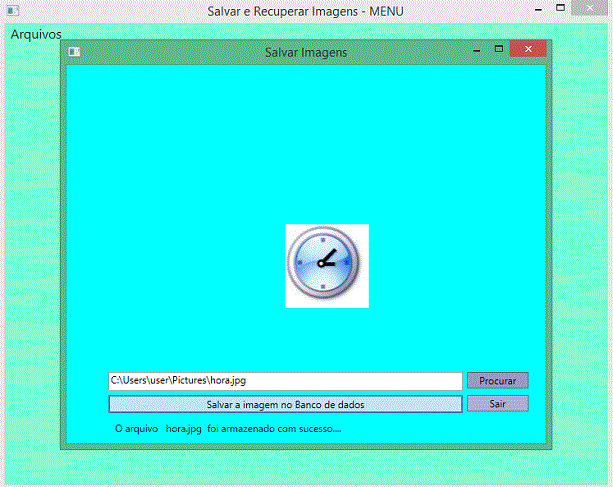Save image with Salvar a imagem no Banco de dados

pos(285,404)
